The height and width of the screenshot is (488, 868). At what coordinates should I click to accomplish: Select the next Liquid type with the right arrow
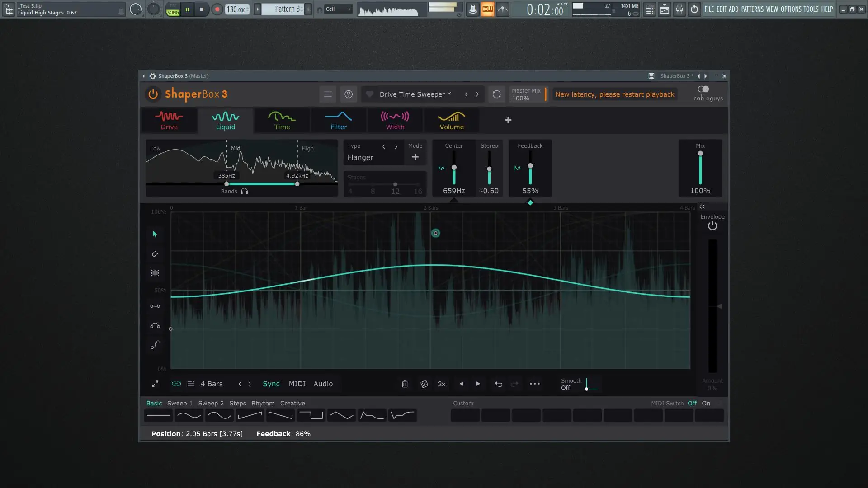point(396,146)
